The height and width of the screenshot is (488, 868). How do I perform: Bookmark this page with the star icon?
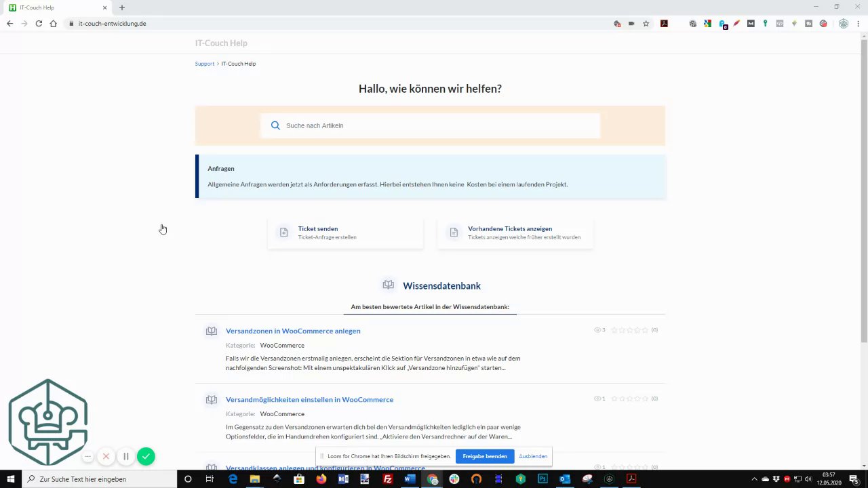click(646, 24)
